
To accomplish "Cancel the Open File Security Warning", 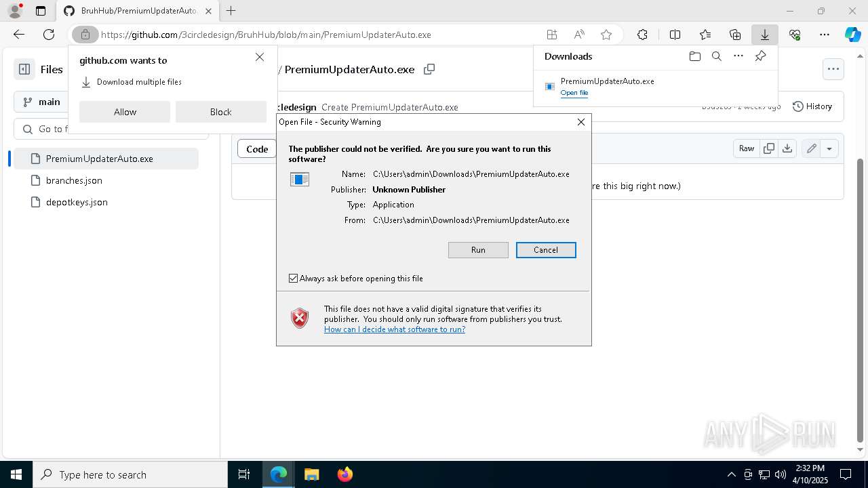I will tap(546, 250).
